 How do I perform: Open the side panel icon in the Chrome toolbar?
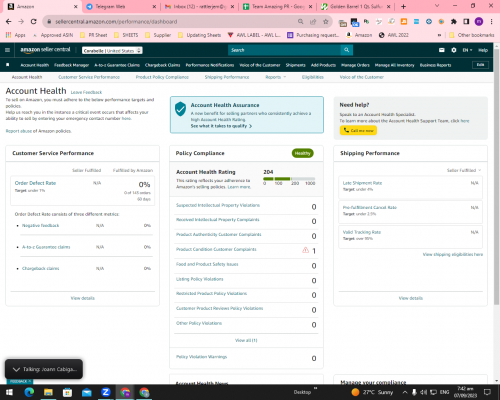[x=466, y=22]
